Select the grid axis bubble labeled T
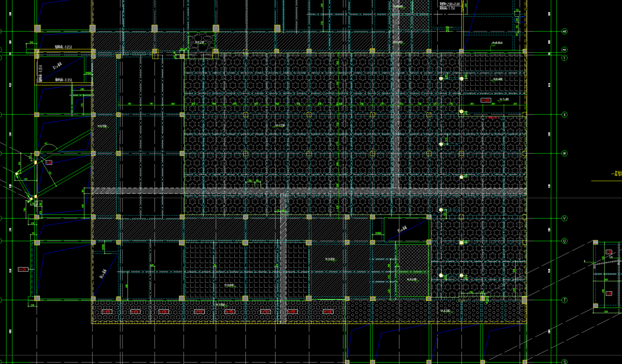 (x=564, y=300)
